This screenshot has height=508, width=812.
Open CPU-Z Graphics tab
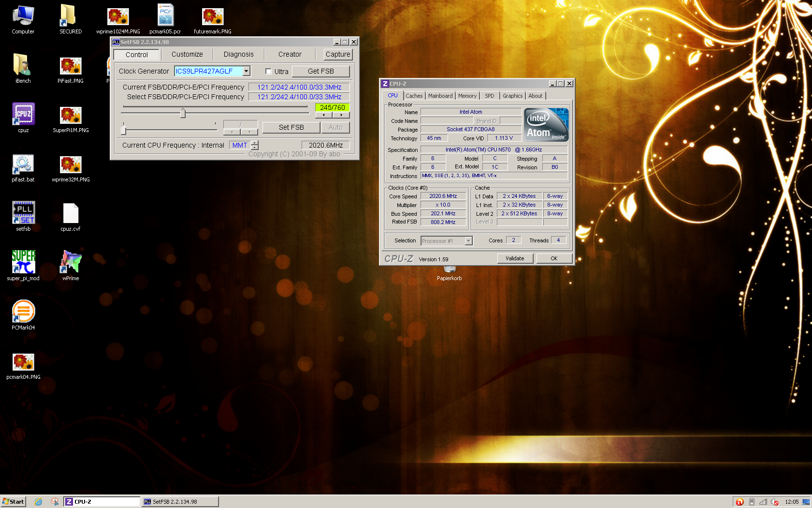click(512, 96)
